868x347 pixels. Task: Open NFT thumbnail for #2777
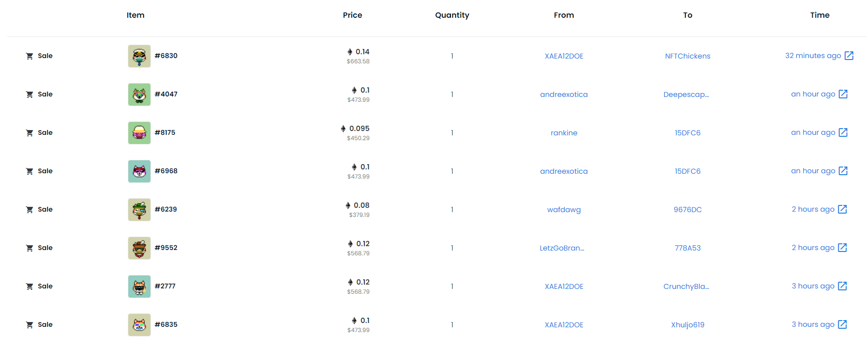point(139,287)
